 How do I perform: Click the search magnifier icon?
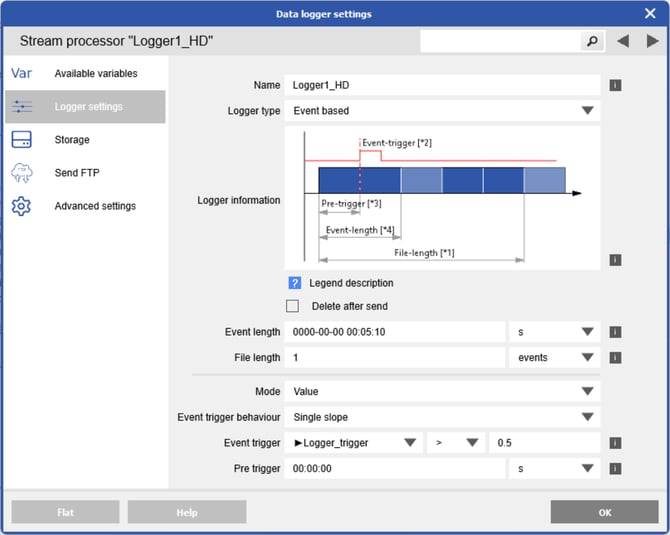click(x=592, y=41)
